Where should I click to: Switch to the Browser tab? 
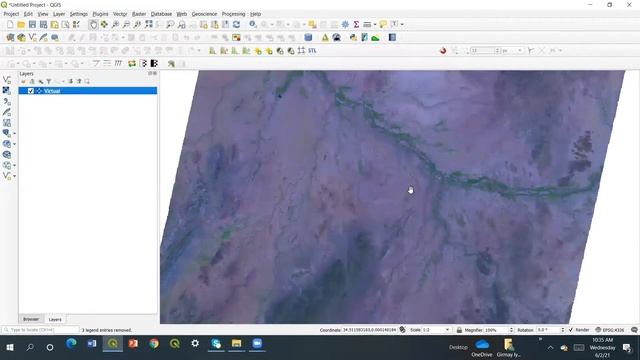[31, 319]
